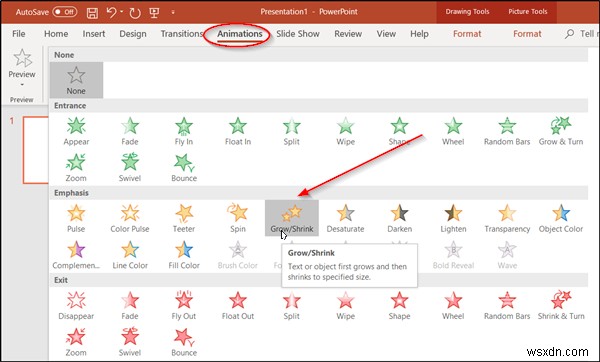Choose the exit Shape animation
This screenshot has height=362, width=600.
[399, 306]
